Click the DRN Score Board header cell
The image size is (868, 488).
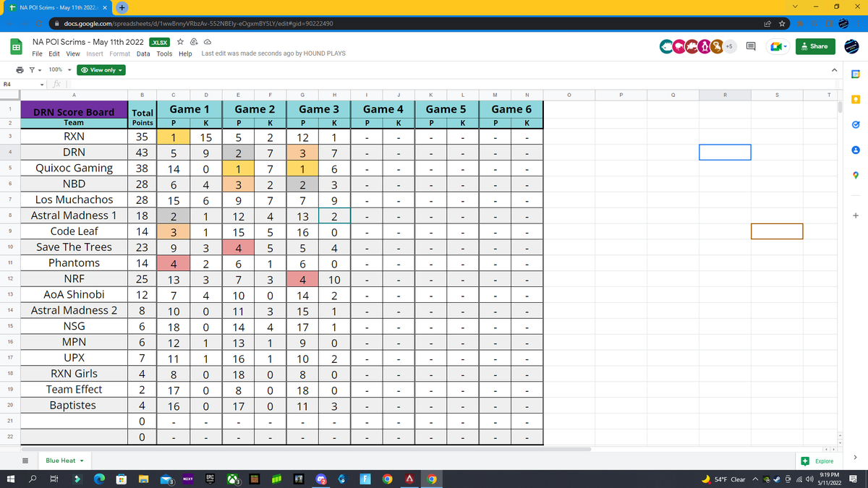(x=74, y=111)
